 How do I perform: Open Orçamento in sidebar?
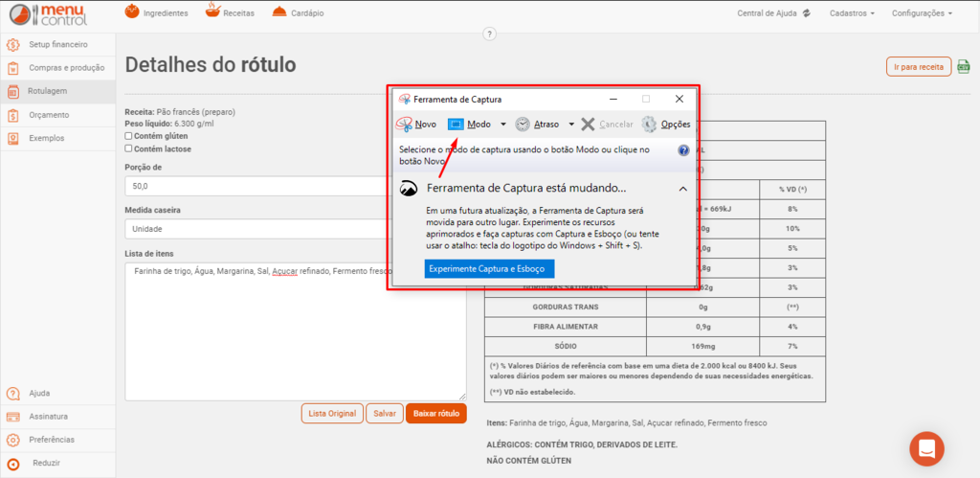tap(58, 115)
